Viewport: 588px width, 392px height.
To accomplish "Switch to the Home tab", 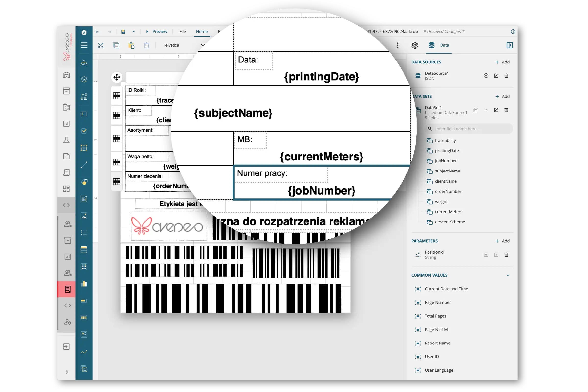I will click(202, 32).
